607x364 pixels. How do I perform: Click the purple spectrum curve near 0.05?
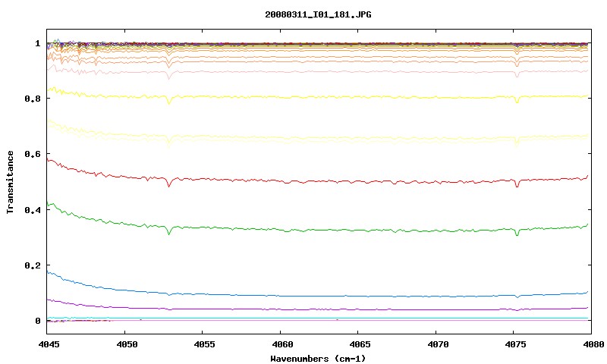(x=317, y=309)
